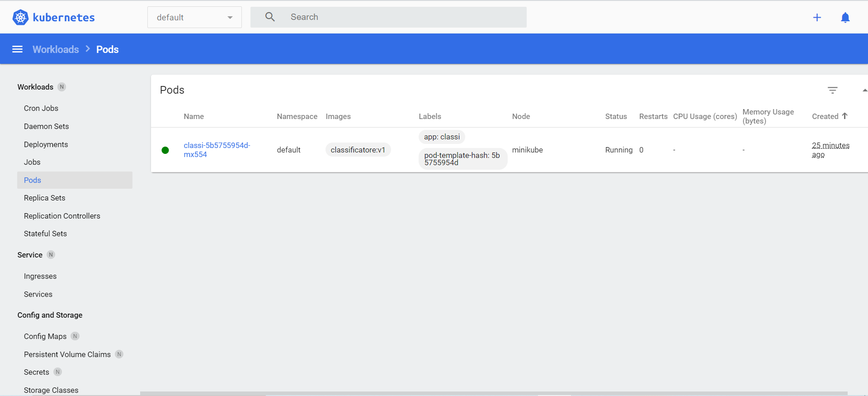Click the app: classi label chip
The image size is (868, 396).
click(x=442, y=137)
